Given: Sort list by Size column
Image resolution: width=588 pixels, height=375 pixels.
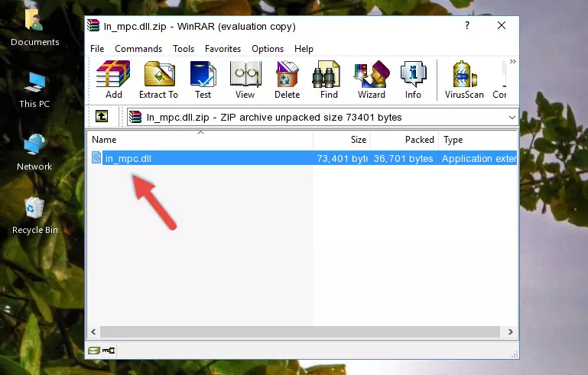Looking at the screenshot, I should (342, 140).
